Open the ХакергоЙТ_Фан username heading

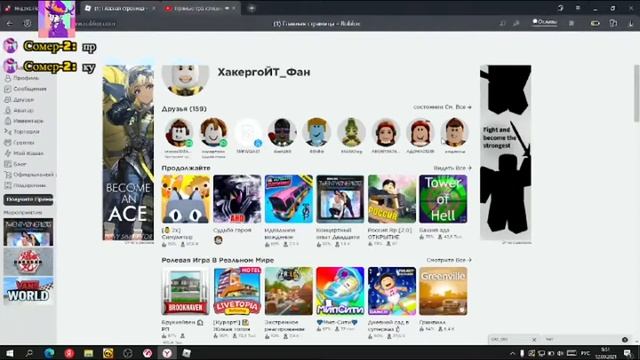(264, 72)
